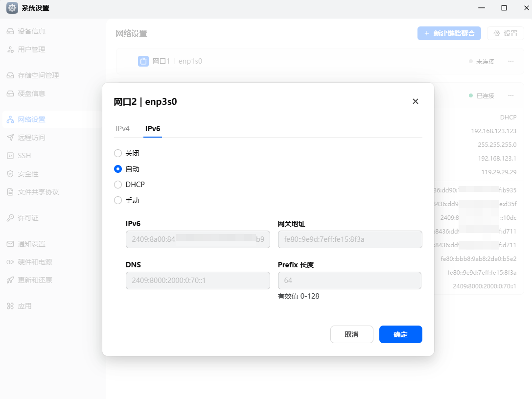Image resolution: width=532 pixels, height=399 pixels.
Task: Click 安全性 shield icon
Action: point(10,174)
